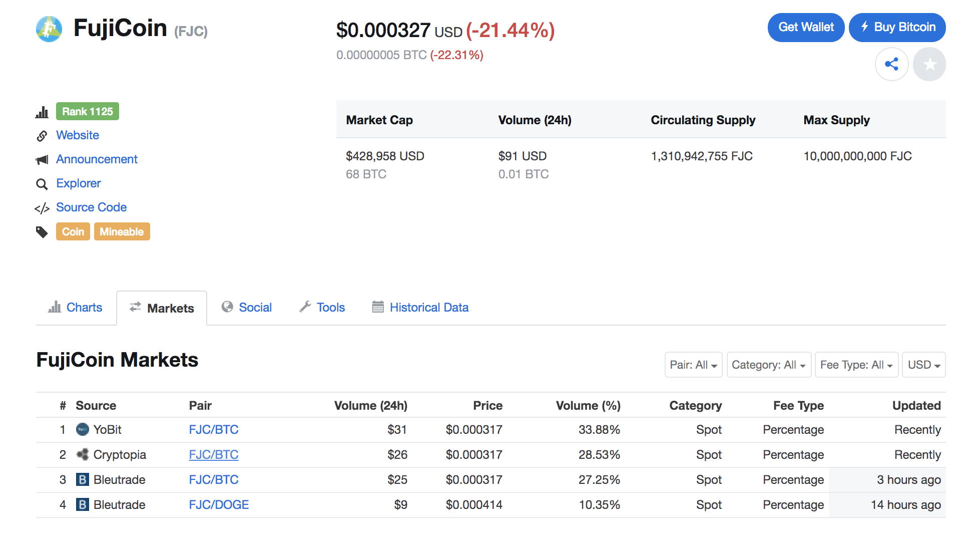
Task: Click the Updated column header
Action: pyautogui.click(x=916, y=405)
